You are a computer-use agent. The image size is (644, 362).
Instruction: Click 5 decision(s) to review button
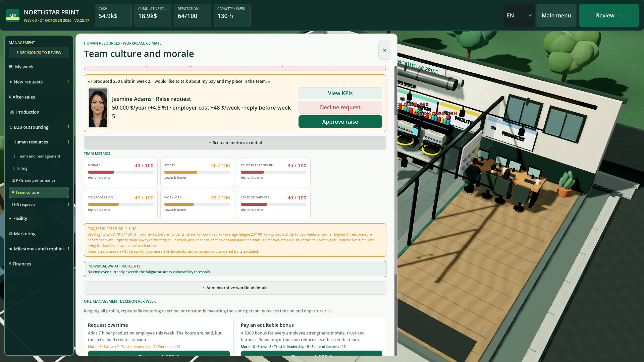click(39, 53)
